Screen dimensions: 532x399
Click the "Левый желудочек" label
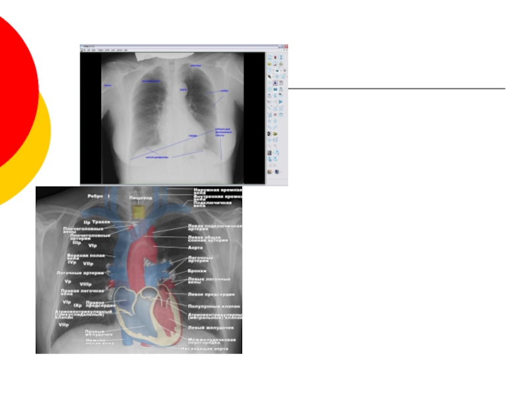pyautogui.click(x=211, y=328)
